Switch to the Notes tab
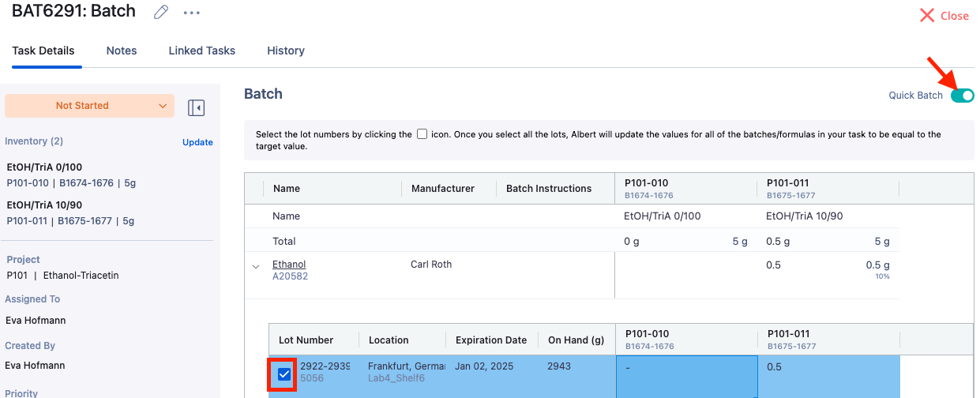Screen dimensions: 980x398 [x=122, y=51]
